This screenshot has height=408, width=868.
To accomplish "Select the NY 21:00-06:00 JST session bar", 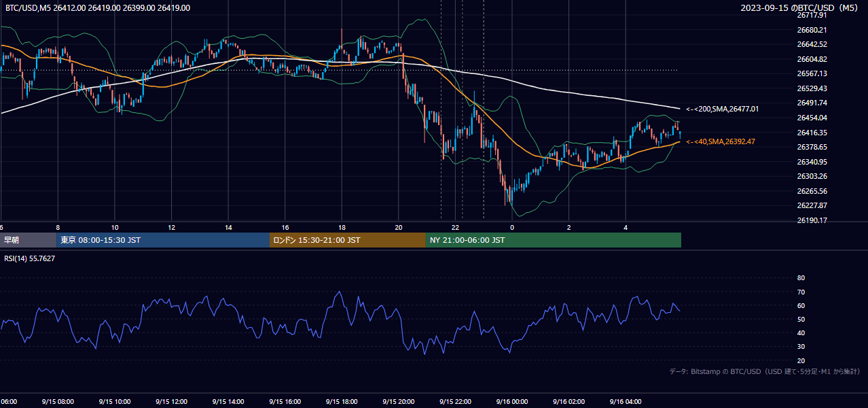I will [554, 240].
